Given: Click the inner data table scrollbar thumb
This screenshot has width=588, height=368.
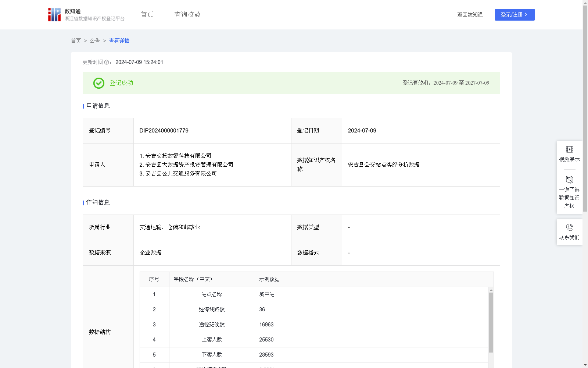Looking at the screenshot, I should pos(491,323).
